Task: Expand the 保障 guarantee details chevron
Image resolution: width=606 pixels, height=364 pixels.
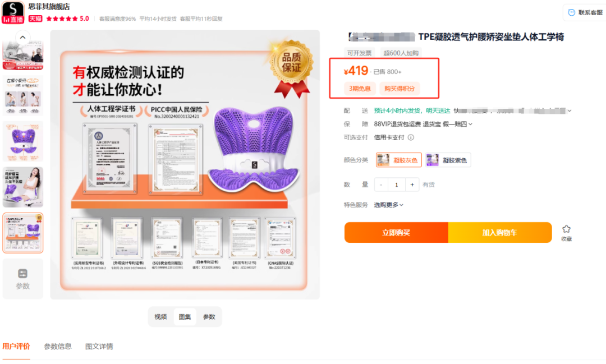Action: point(470,124)
